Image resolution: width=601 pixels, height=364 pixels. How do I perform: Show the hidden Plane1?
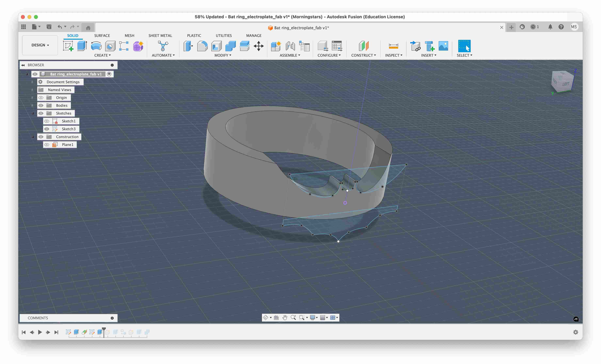pos(47,145)
